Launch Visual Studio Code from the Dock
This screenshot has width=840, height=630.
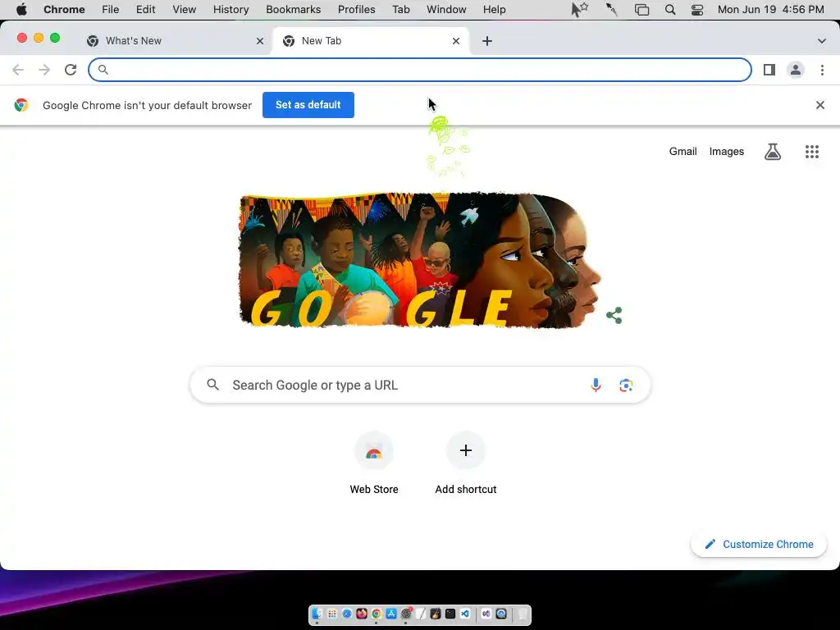click(x=465, y=614)
